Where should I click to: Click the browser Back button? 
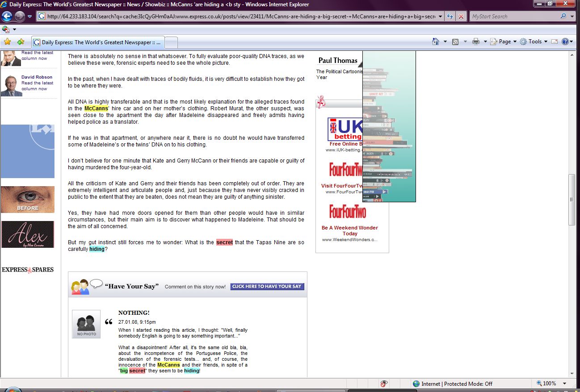[x=7, y=17]
